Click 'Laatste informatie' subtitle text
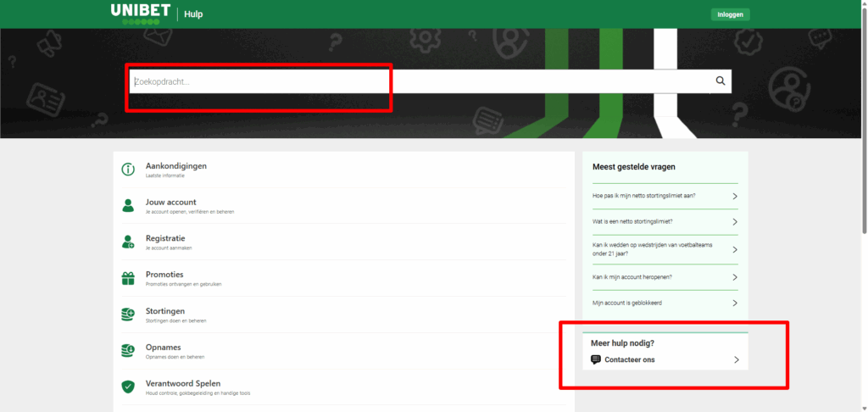Screen dimensions: 868x412 click(165, 175)
